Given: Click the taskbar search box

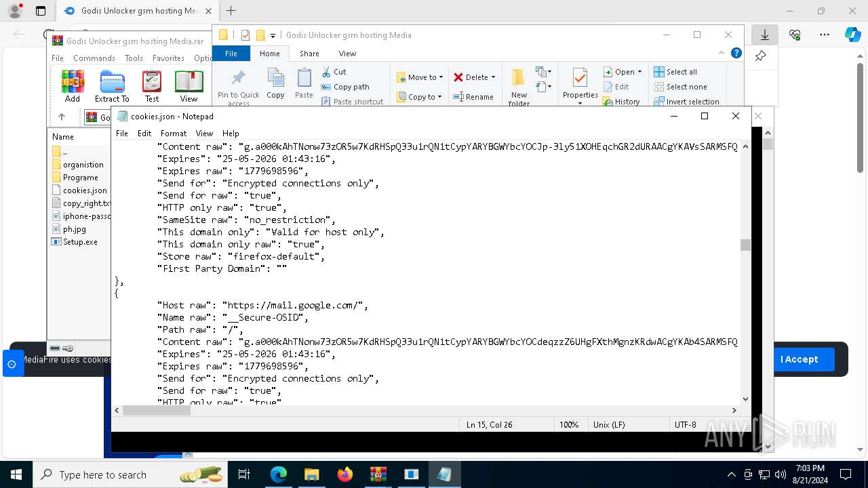Looking at the screenshot, I should pyautogui.click(x=132, y=474).
